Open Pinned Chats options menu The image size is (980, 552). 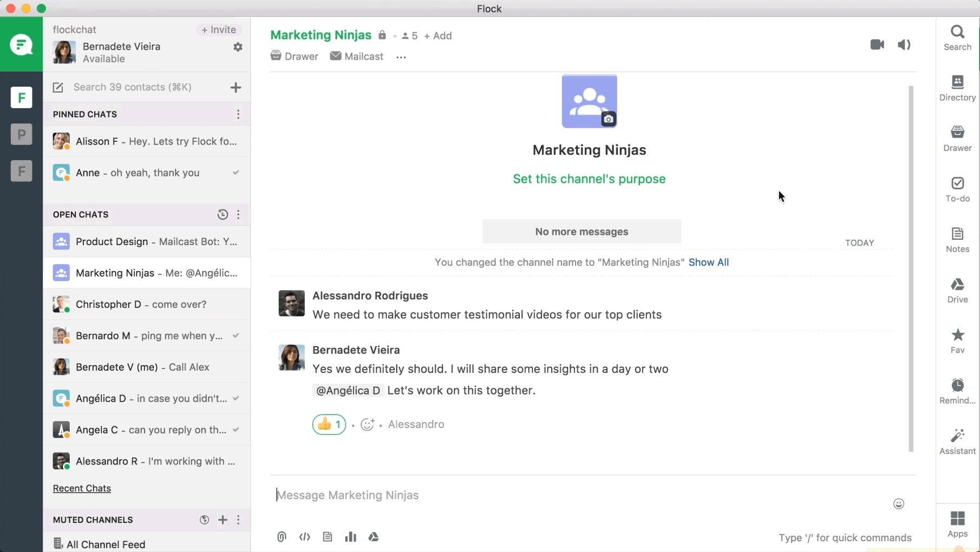[x=238, y=114]
